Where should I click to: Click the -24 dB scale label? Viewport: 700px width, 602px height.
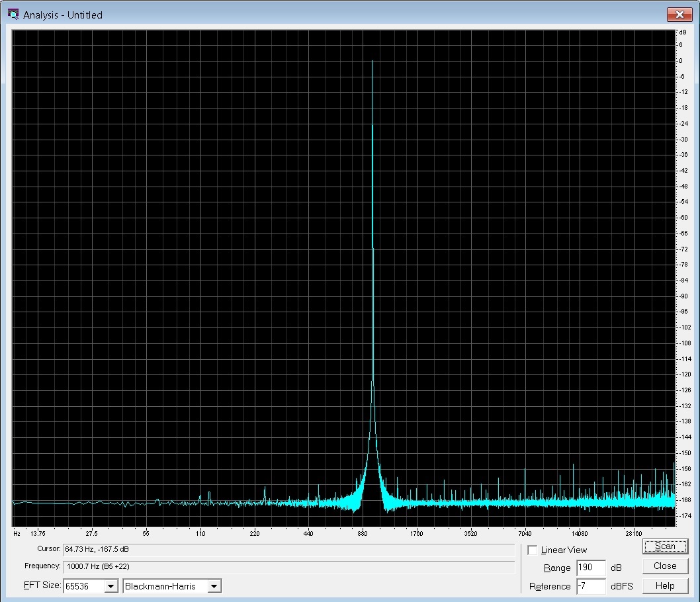[684, 124]
